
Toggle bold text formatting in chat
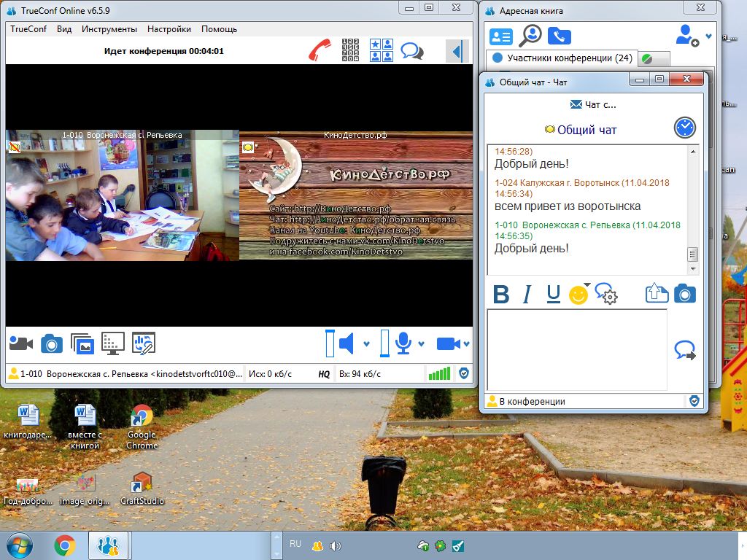pos(500,295)
